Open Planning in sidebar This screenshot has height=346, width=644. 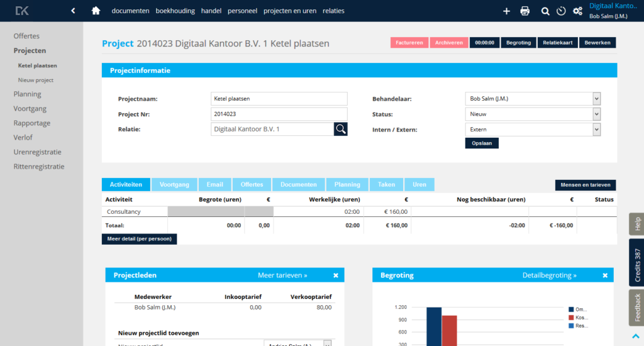[x=27, y=94]
